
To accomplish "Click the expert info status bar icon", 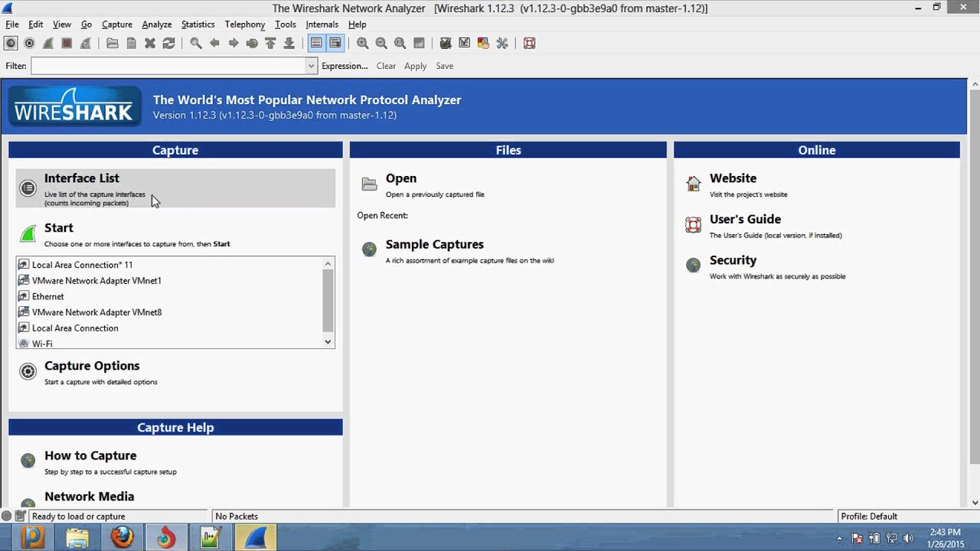I will click(x=6, y=517).
